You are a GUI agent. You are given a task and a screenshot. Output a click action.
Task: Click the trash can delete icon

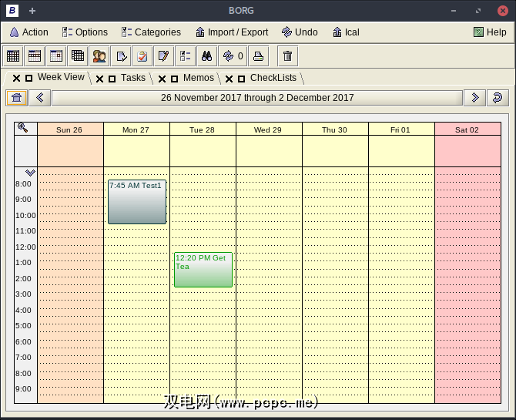coord(287,55)
